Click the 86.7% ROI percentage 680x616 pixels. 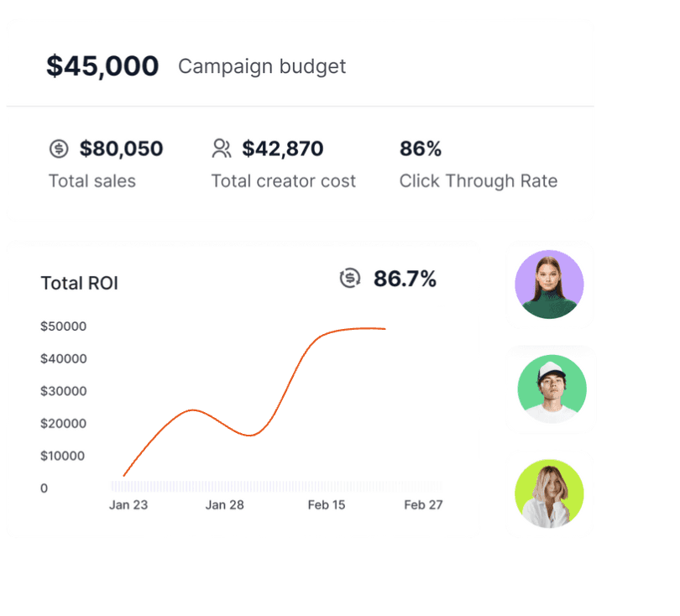(405, 279)
